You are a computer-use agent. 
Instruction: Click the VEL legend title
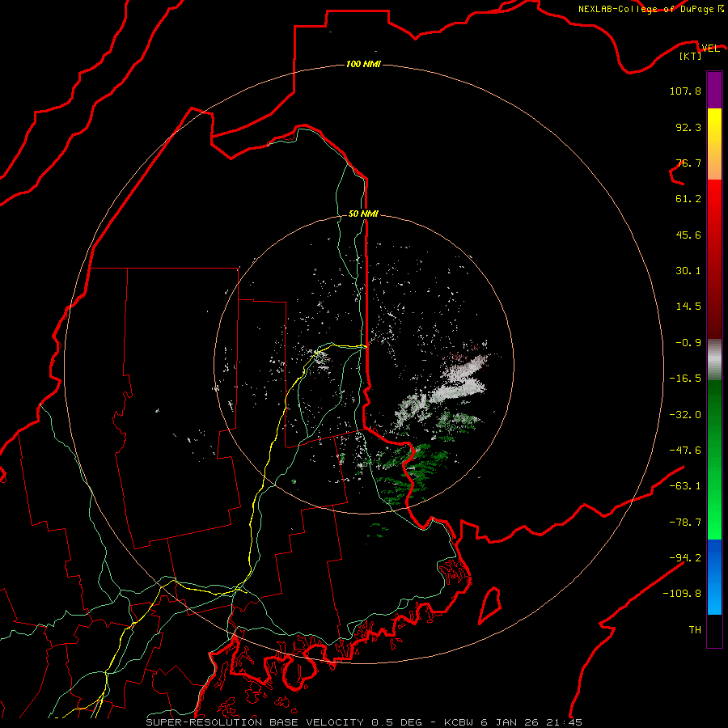[x=710, y=49]
